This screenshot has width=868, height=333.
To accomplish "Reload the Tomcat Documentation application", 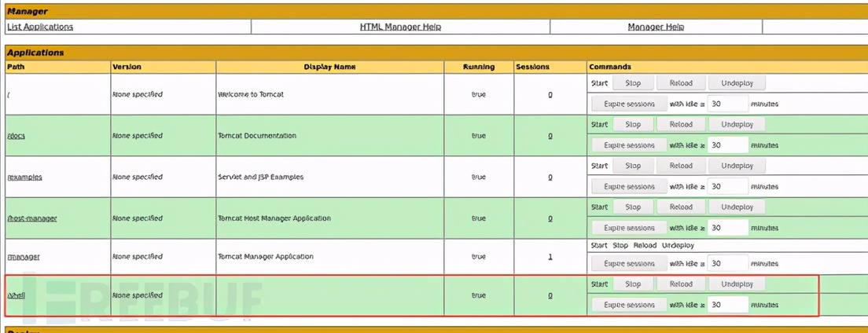I will pos(681,124).
